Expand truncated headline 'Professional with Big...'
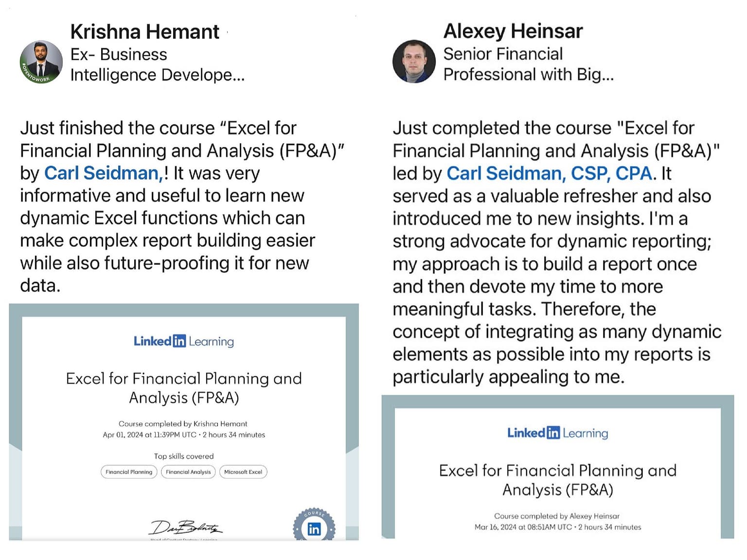The height and width of the screenshot is (560, 747). pyautogui.click(x=529, y=74)
